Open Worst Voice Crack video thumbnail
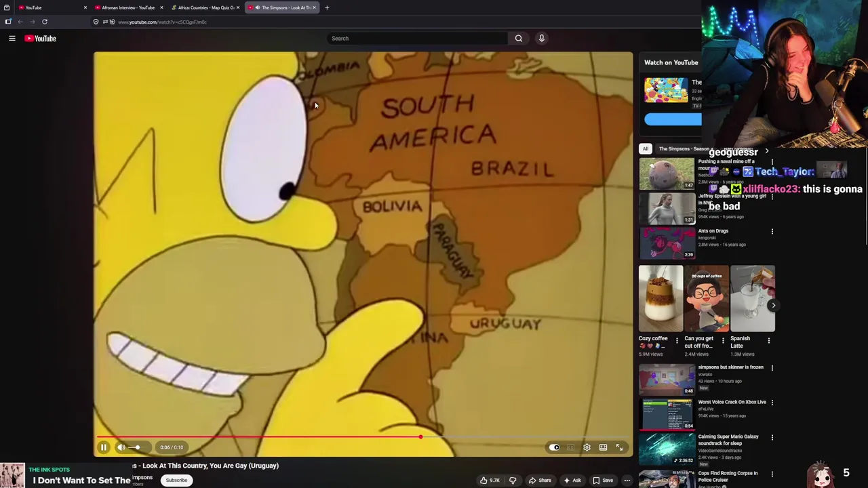 667,414
